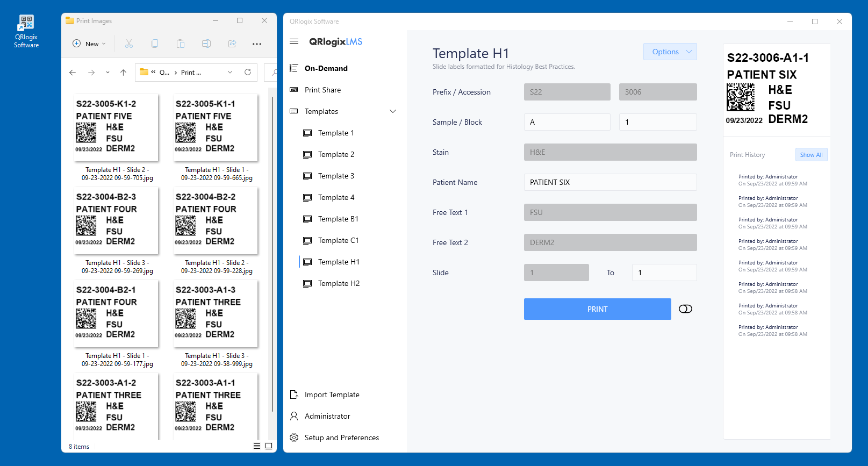Select the S22-3003-A1-3 label thumbnail
Viewport: 868px width, 466px height.
pyautogui.click(x=216, y=313)
